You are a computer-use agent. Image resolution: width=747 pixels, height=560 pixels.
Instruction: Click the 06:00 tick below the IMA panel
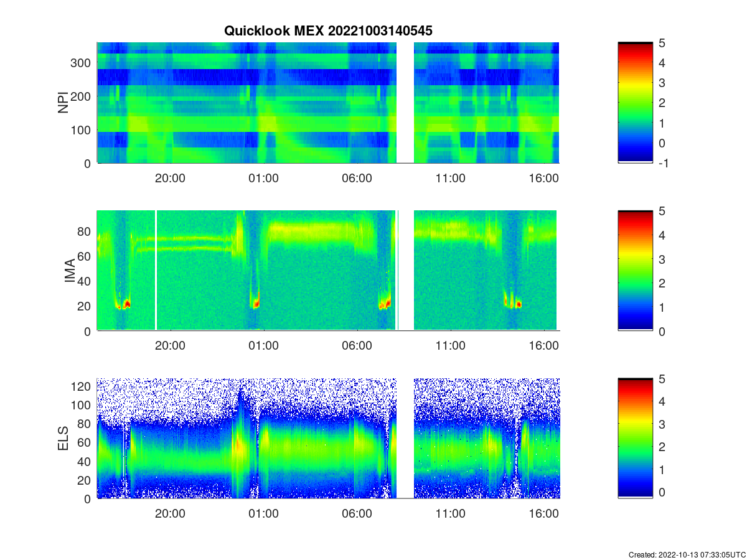357,346
